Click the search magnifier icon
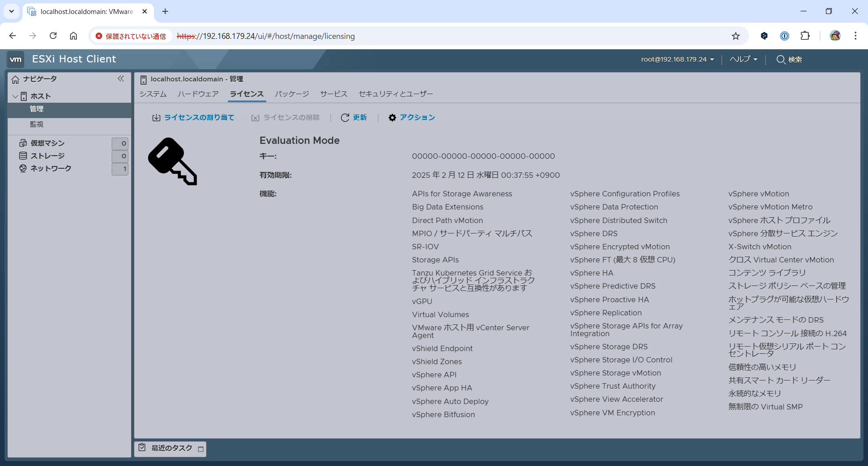This screenshot has height=466, width=868. pyautogui.click(x=781, y=59)
